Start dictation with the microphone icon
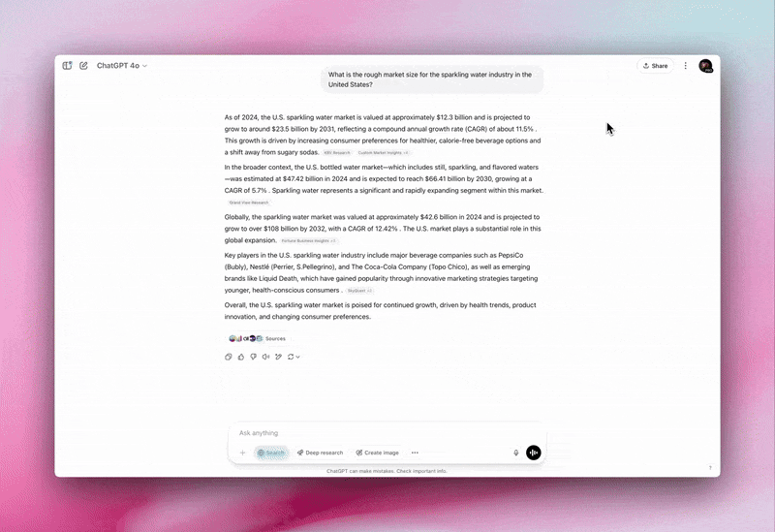Screen dimensions: 775x532 click(516, 453)
